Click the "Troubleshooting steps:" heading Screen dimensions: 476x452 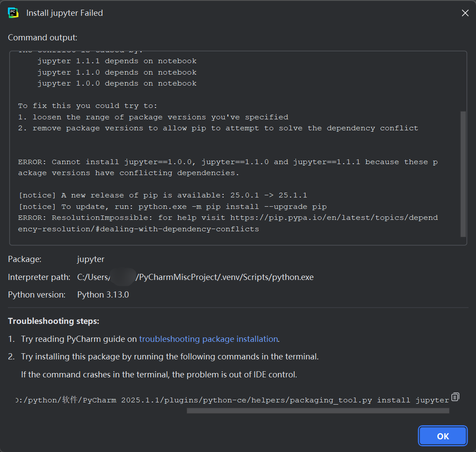click(x=54, y=321)
